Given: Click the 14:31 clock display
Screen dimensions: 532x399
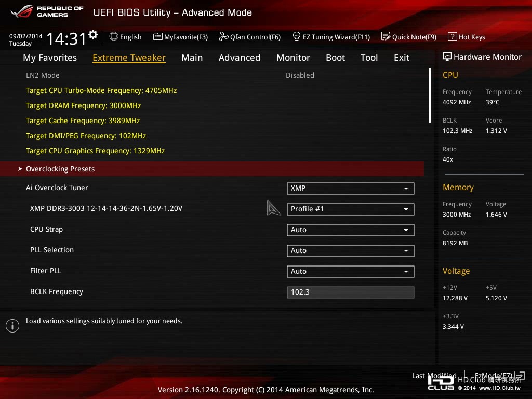Looking at the screenshot, I should (x=66, y=38).
